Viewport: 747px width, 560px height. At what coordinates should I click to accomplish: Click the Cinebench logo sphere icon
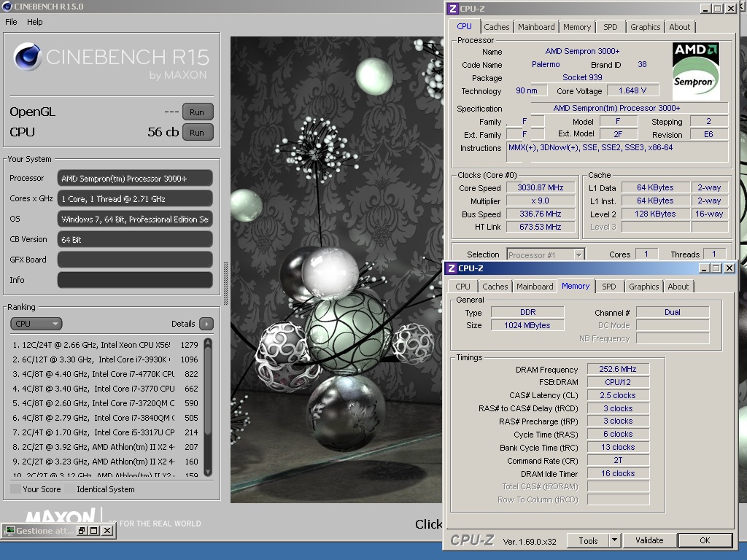pyautogui.click(x=27, y=56)
